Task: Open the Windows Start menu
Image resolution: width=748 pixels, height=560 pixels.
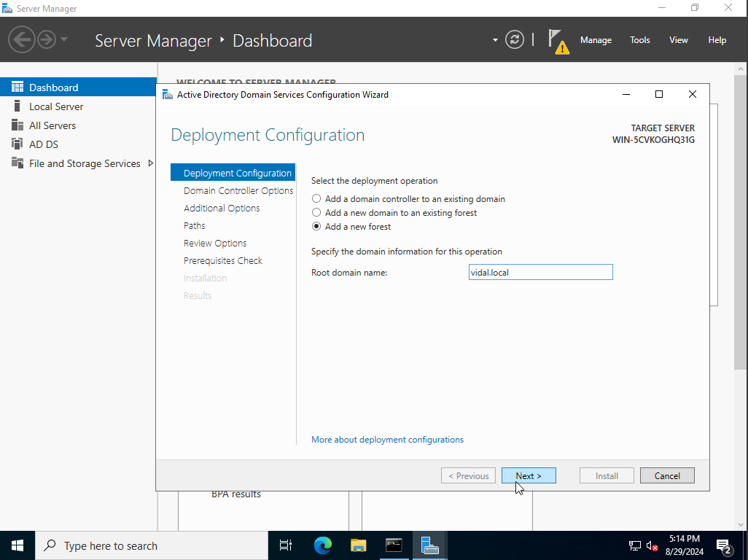Action: pos(17,545)
